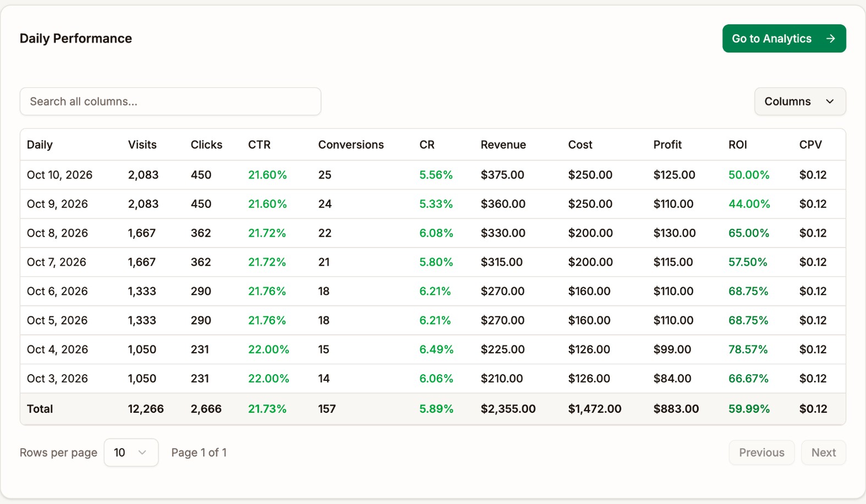The height and width of the screenshot is (504, 866).
Task: Select the Oct 4, 2026 date cell
Action: (x=57, y=350)
